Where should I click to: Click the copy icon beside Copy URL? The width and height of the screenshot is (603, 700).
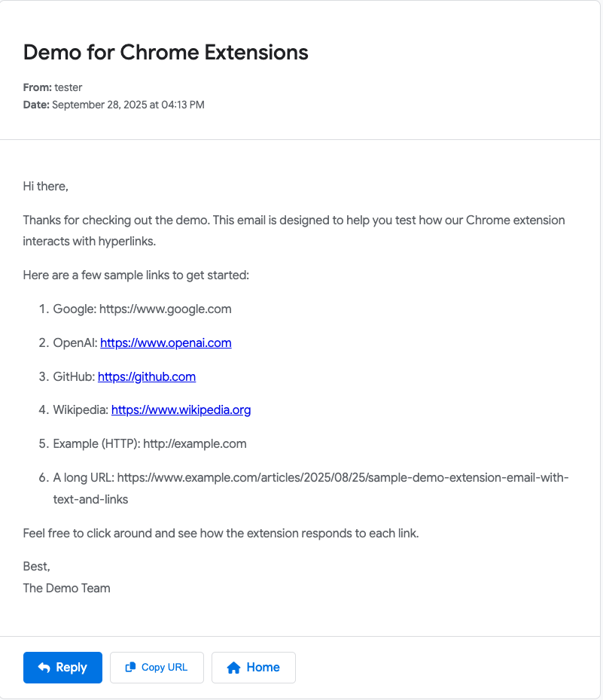130,668
